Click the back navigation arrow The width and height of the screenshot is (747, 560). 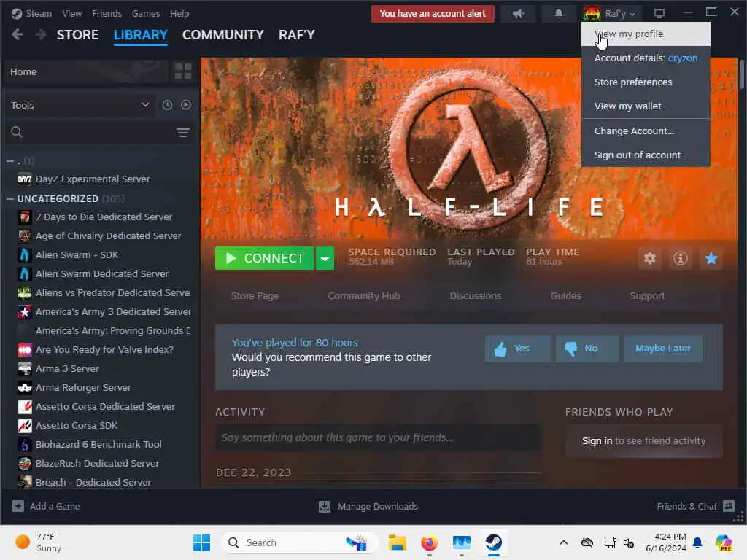pyautogui.click(x=18, y=35)
